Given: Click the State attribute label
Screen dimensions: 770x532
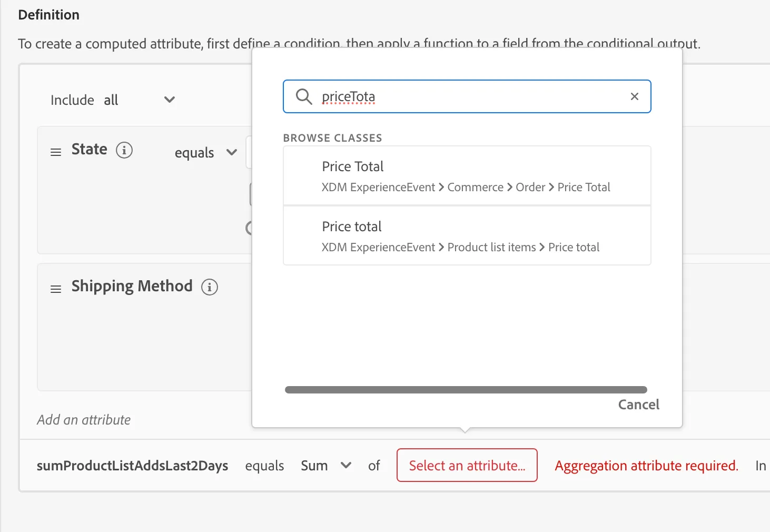Looking at the screenshot, I should point(90,150).
